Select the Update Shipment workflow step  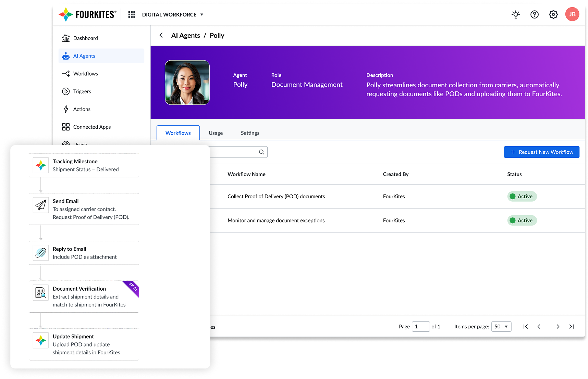tap(84, 344)
